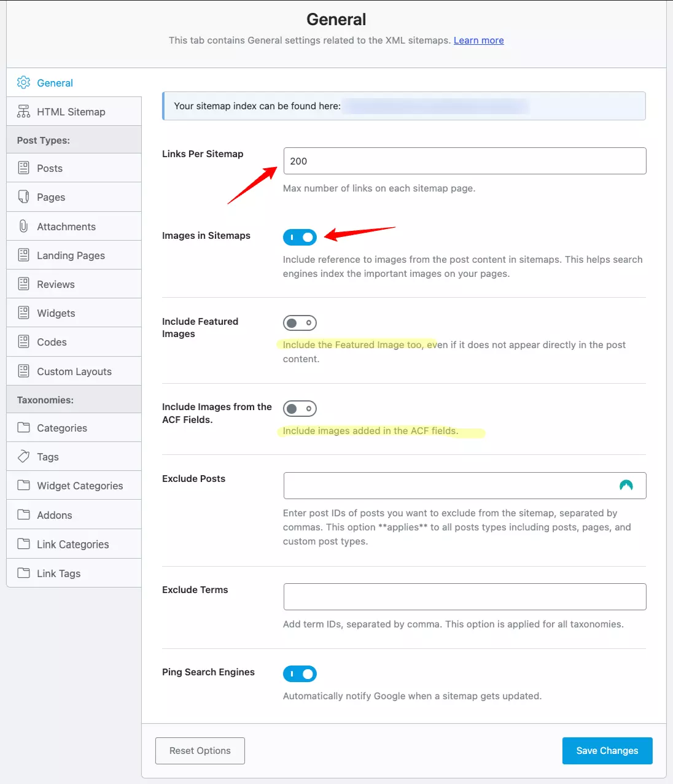Focus the Exclude Terms text field
Image resolution: width=673 pixels, height=784 pixels.
(x=465, y=597)
